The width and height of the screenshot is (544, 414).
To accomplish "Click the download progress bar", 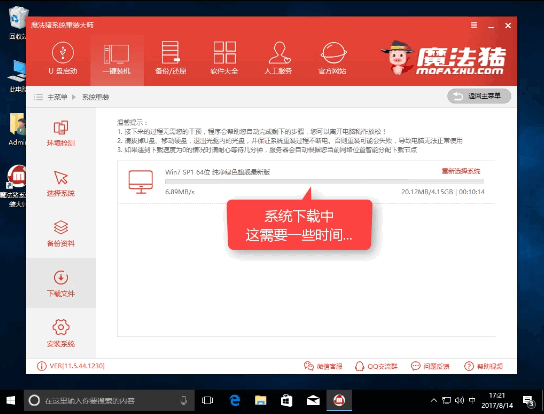I will coord(324,181).
